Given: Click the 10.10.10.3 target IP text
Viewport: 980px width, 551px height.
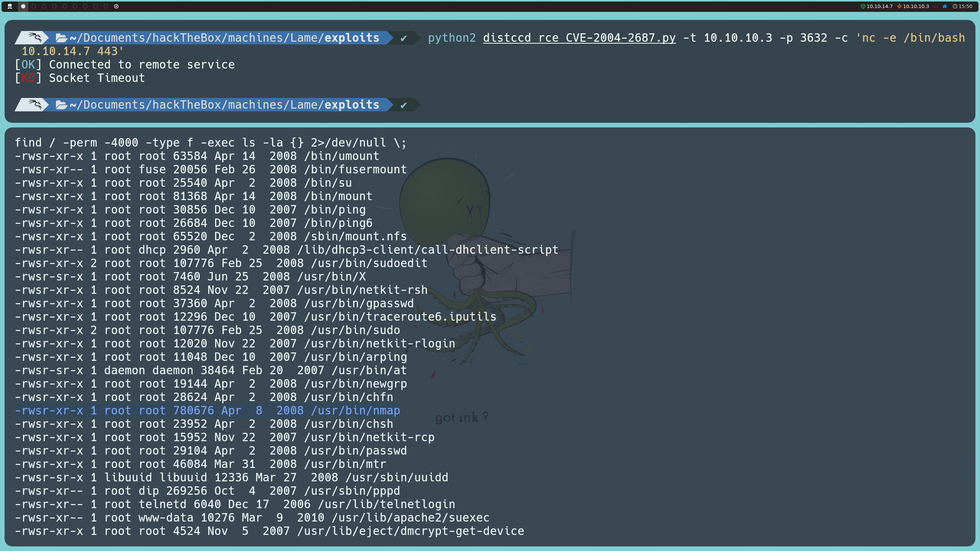Looking at the screenshot, I should pos(916,6).
